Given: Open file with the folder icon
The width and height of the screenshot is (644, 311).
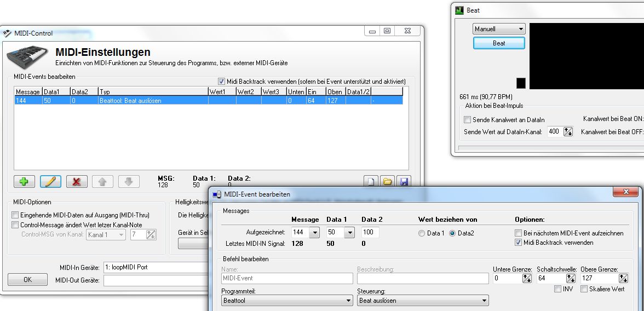Looking at the screenshot, I should click(x=387, y=182).
